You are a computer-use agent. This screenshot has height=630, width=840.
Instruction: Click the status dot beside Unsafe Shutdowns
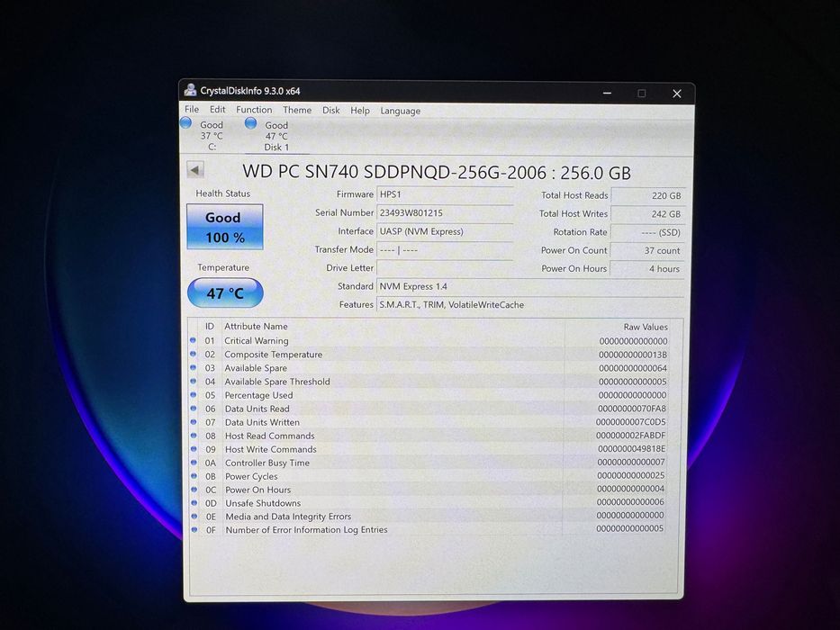[x=194, y=502]
